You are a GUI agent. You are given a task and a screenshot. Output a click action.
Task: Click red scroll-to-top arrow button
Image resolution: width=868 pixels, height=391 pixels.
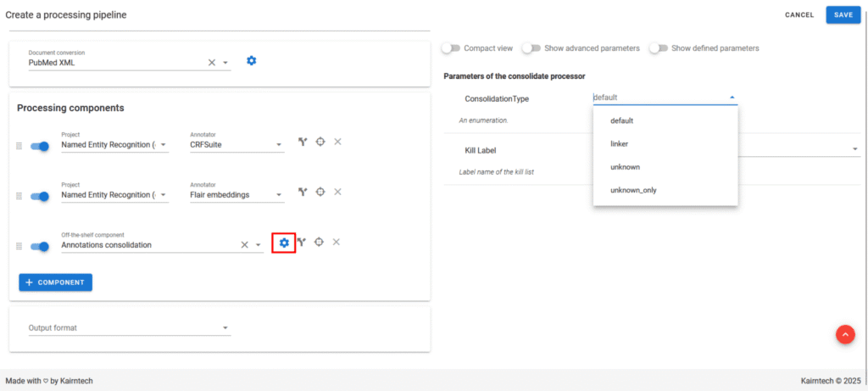pyautogui.click(x=845, y=334)
